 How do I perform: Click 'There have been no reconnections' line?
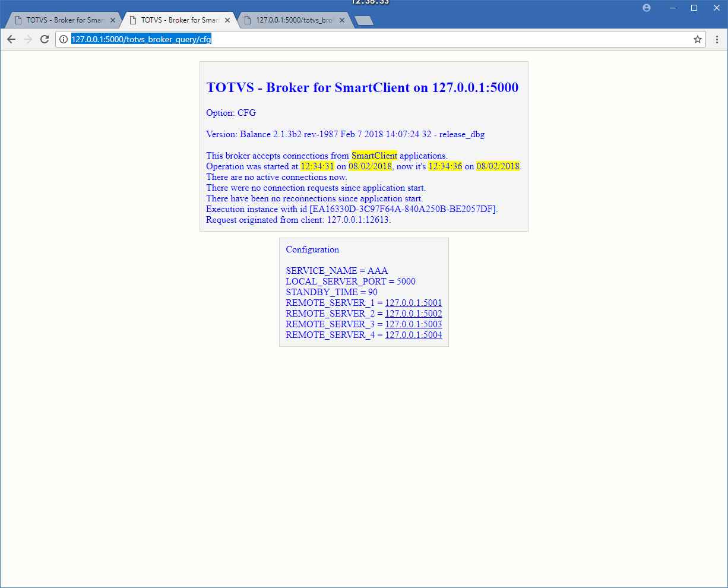point(315,198)
